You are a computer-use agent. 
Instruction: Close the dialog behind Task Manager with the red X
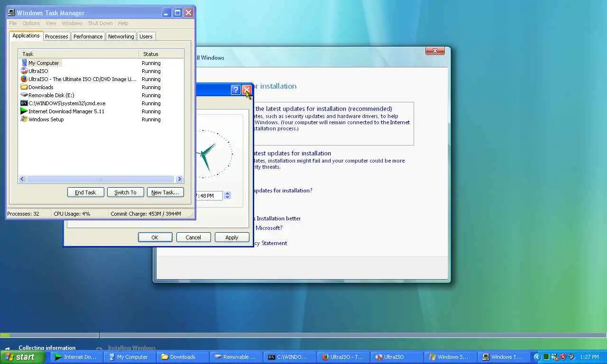[246, 90]
